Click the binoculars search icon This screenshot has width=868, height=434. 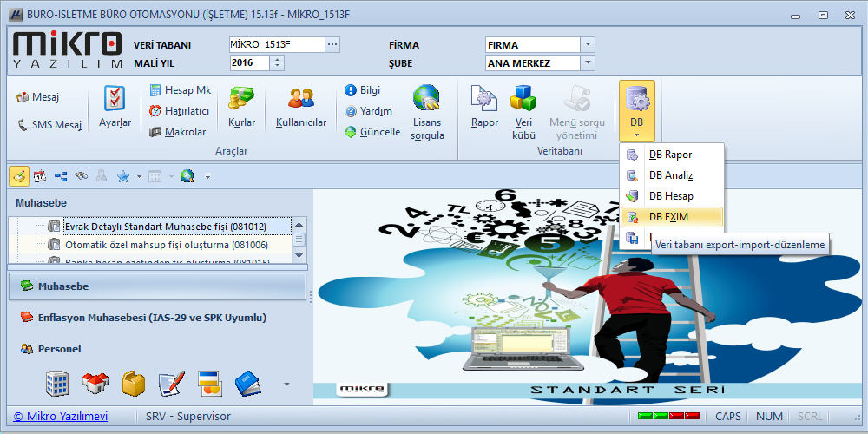[x=82, y=176]
